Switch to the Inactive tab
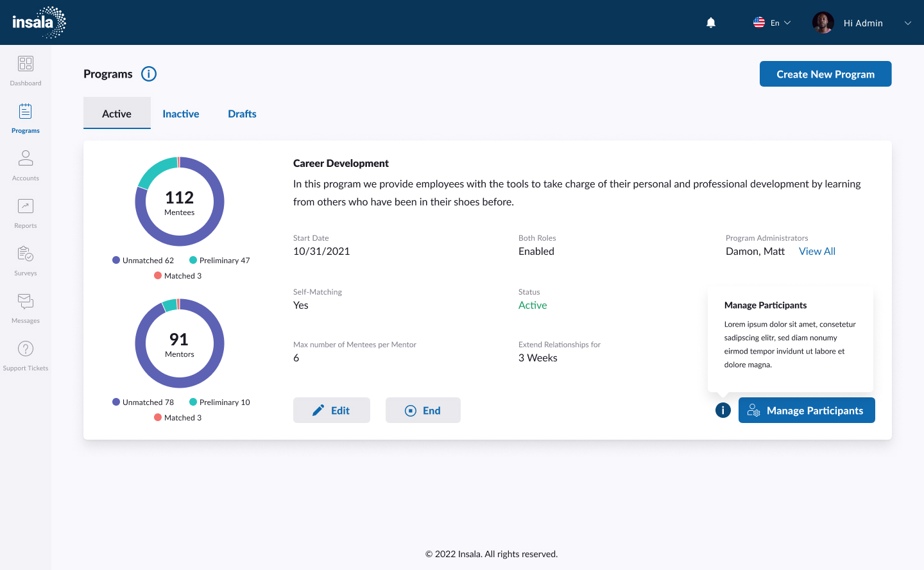924x570 pixels. (x=180, y=114)
